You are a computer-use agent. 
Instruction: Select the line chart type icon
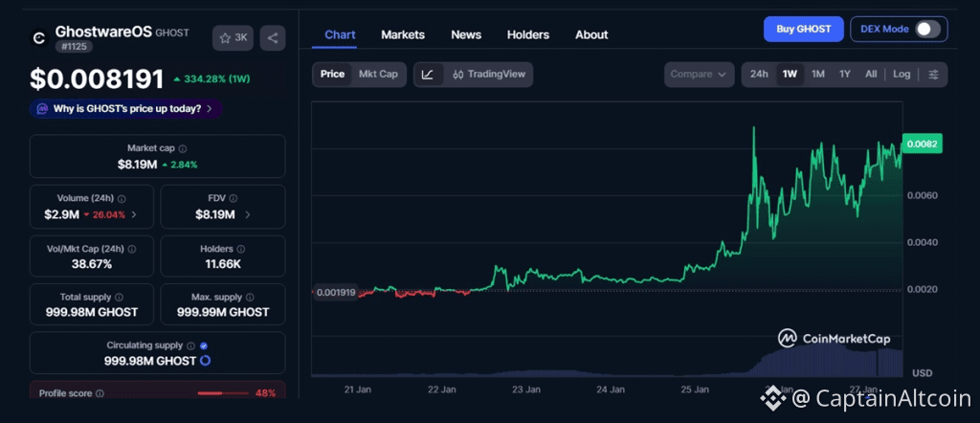(428, 75)
